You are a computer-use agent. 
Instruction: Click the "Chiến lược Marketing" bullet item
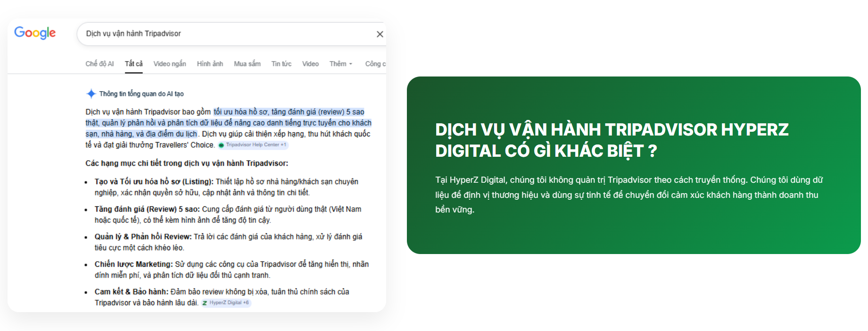[133, 264]
